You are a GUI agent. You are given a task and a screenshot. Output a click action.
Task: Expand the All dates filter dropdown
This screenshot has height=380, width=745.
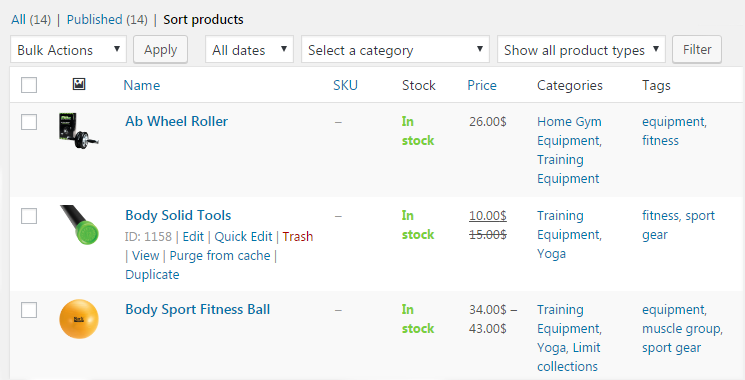pos(249,49)
